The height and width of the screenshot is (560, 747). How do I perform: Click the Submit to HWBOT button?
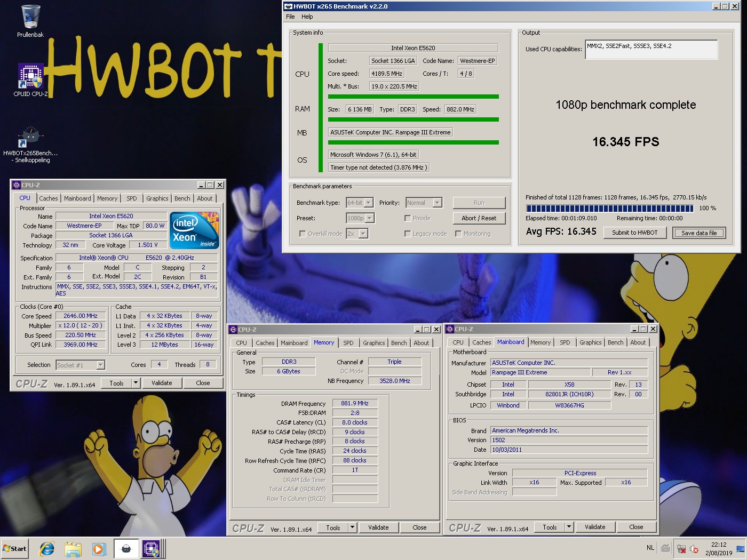(x=635, y=233)
